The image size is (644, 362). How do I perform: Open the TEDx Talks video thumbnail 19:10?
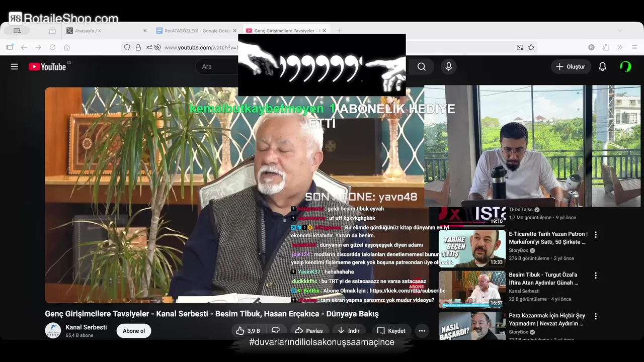click(472, 216)
